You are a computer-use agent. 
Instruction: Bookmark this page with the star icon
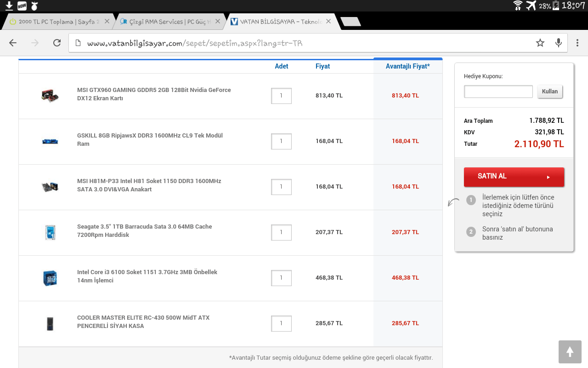pyautogui.click(x=540, y=43)
